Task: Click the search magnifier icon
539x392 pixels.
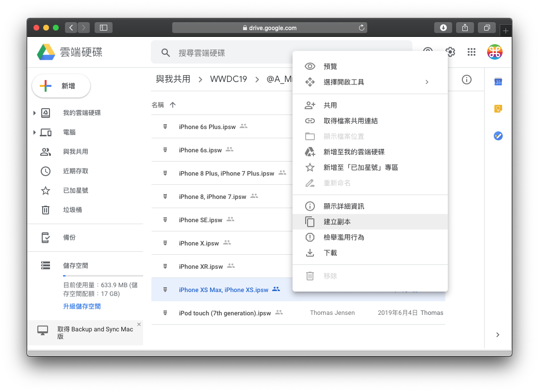Action: click(x=166, y=52)
